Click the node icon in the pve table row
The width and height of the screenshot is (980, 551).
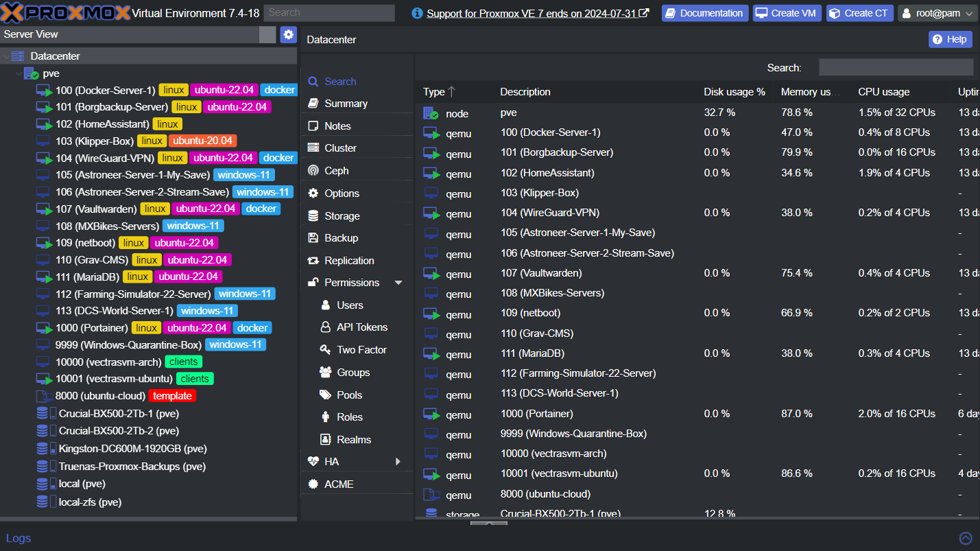click(431, 113)
